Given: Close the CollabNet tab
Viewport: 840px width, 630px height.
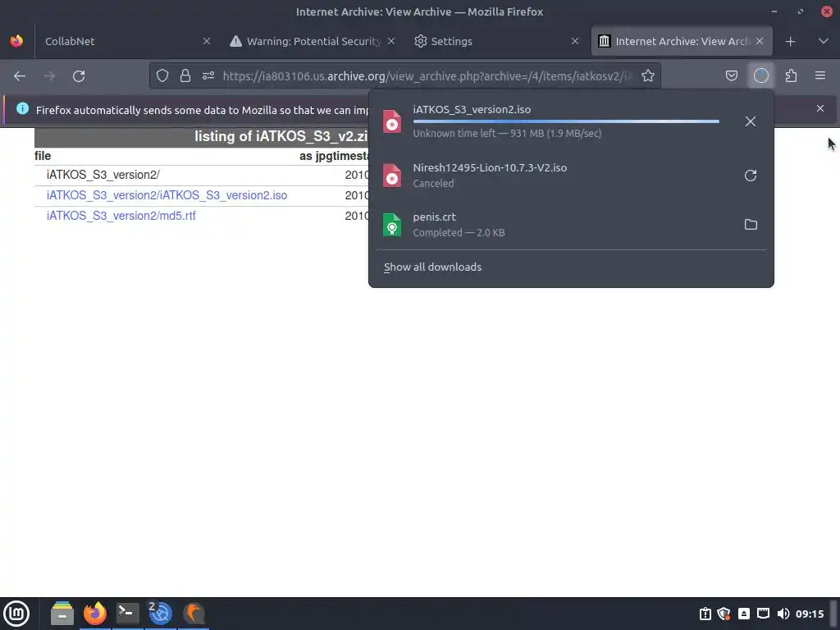Looking at the screenshot, I should tap(206, 41).
